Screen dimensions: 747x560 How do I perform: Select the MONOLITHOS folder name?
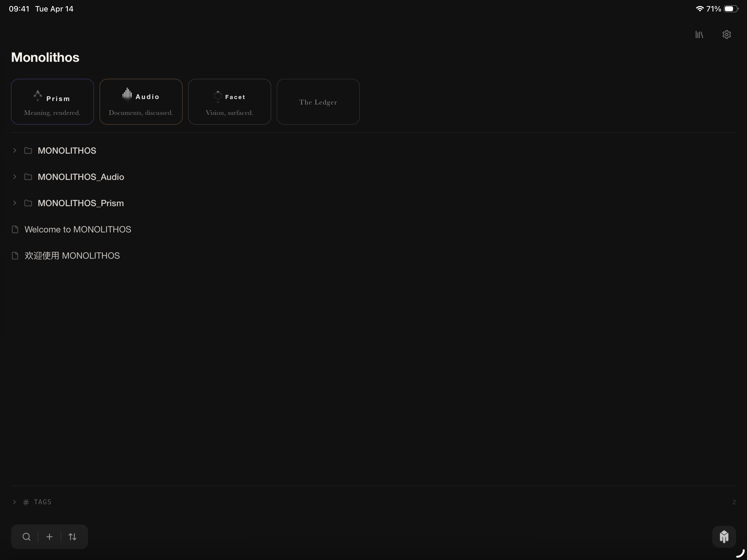click(x=67, y=151)
